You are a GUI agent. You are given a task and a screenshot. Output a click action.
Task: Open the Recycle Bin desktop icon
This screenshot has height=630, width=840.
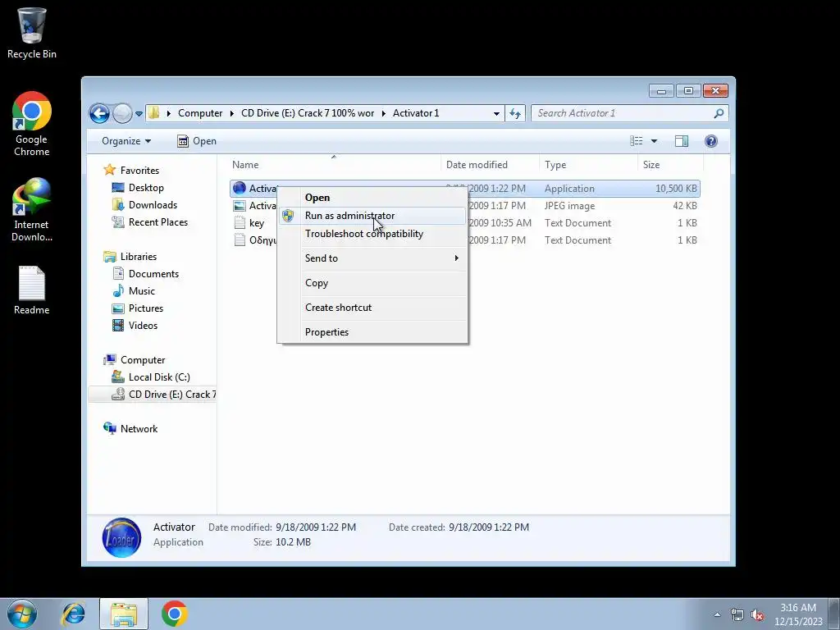point(32,33)
